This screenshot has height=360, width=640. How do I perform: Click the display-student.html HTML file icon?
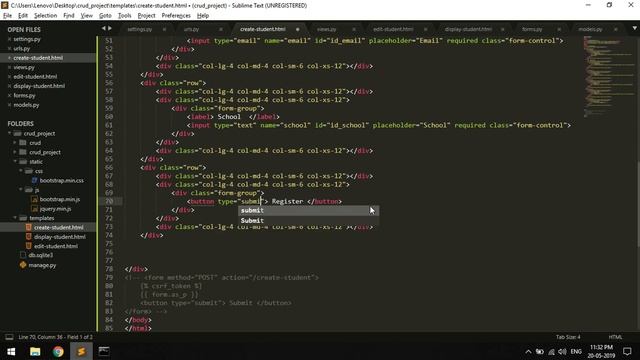pos(29,237)
